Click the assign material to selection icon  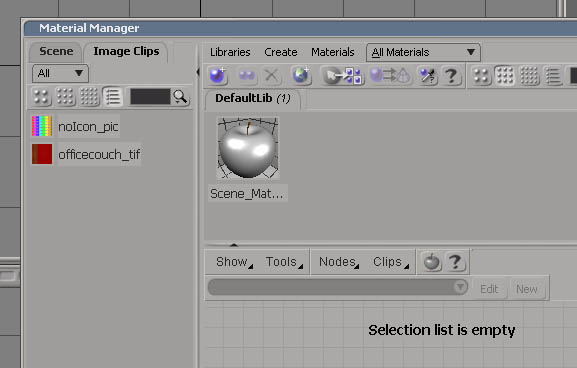[x=342, y=76]
